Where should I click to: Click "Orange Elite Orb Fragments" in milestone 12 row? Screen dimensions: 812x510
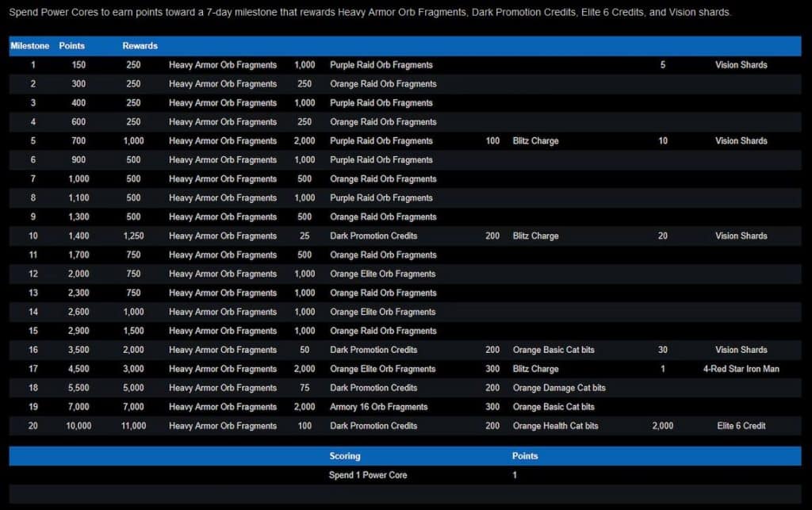[x=383, y=274]
